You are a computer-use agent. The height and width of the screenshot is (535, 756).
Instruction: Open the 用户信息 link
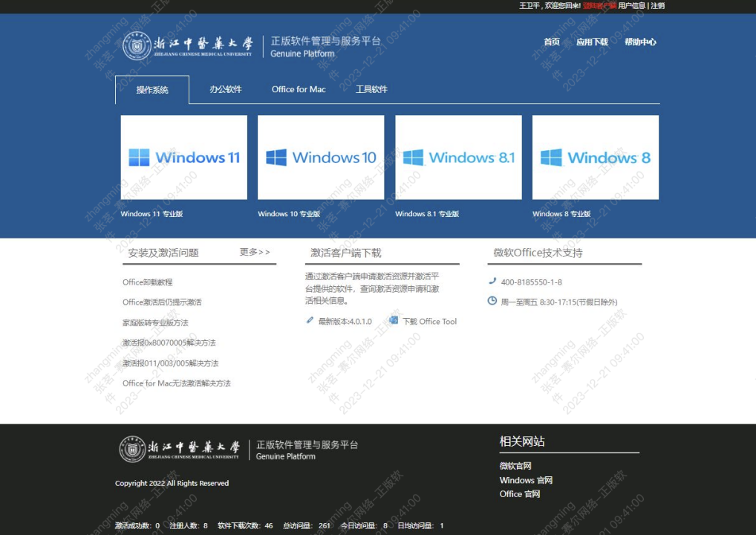pos(632,6)
